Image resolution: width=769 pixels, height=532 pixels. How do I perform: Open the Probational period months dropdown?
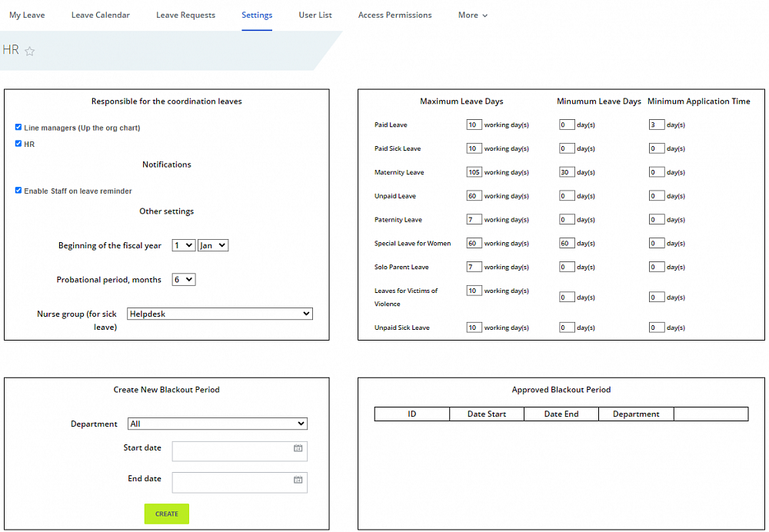click(x=183, y=279)
